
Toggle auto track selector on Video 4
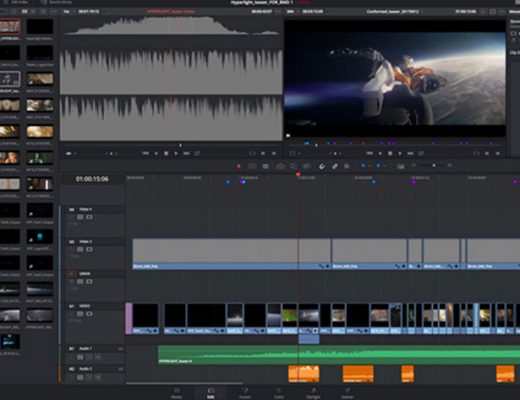pyautogui.click(x=80, y=217)
